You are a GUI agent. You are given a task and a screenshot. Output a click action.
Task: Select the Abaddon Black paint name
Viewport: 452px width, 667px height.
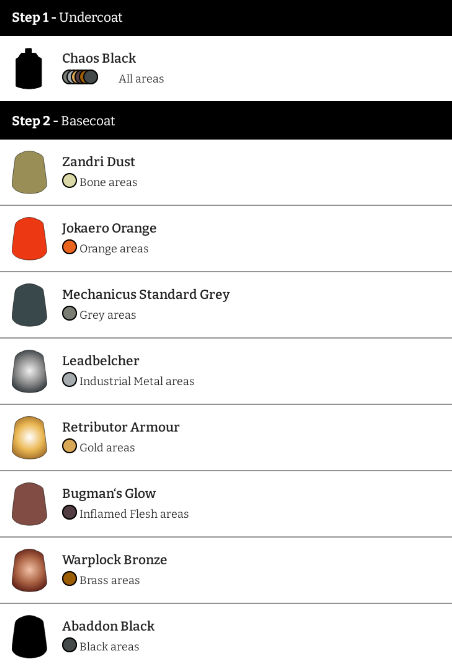pos(108,626)
